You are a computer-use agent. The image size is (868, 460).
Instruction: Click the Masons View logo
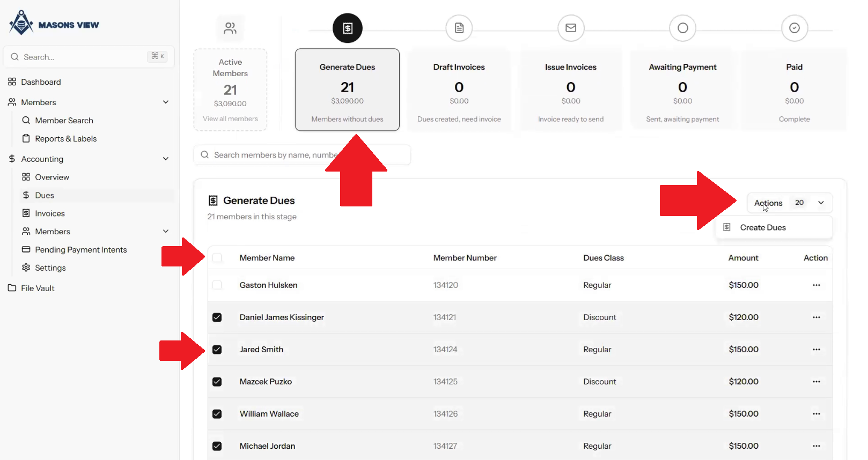point(54,24)
